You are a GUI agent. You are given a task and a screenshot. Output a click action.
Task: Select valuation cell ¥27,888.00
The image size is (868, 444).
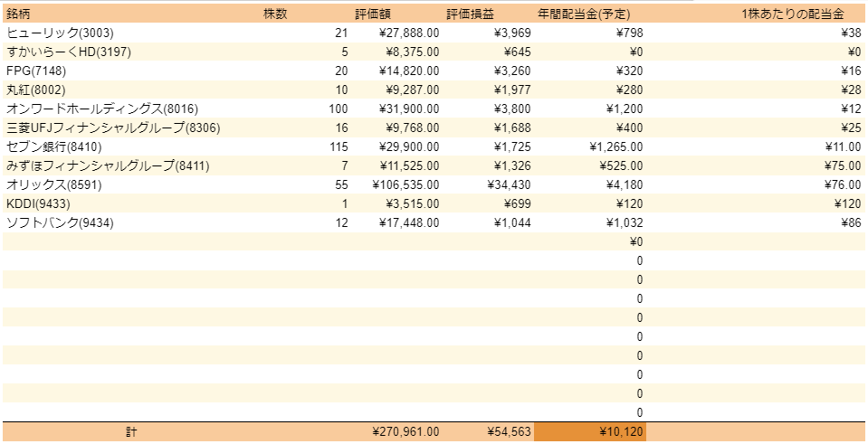pyautogui.click(x=409, y=33)
